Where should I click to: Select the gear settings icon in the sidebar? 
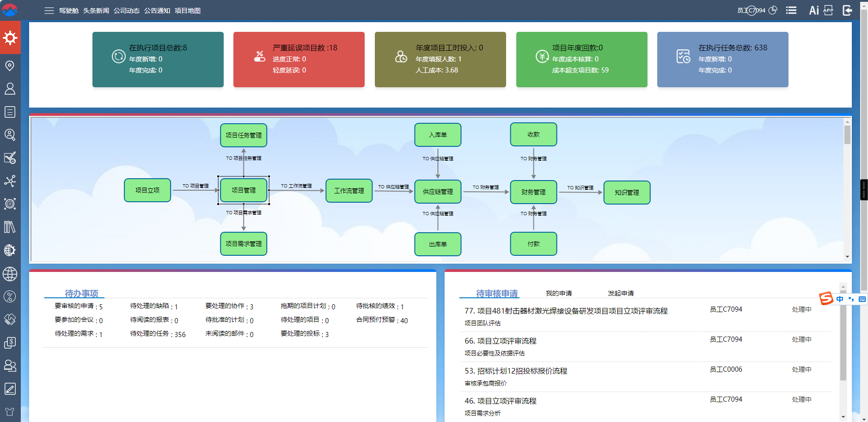10,38
